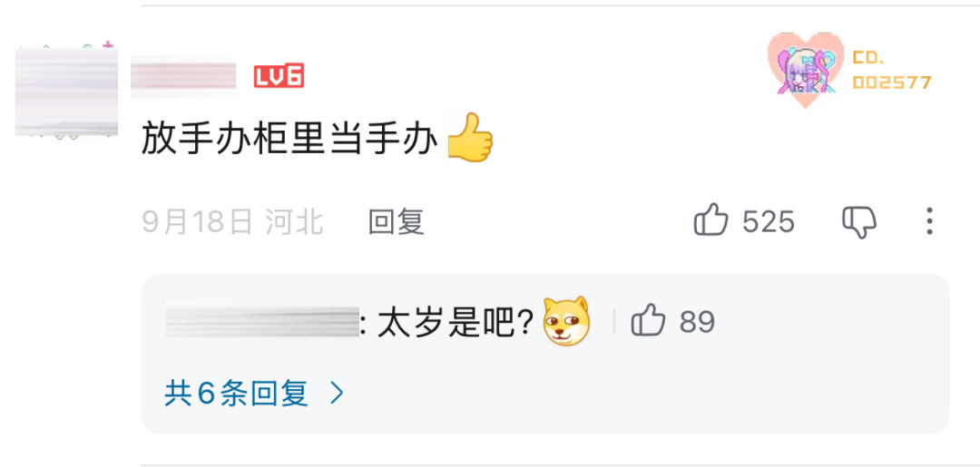Click the doge emoji in reply
Viewport: 980px width, 467px height.
tap(566, 322)
